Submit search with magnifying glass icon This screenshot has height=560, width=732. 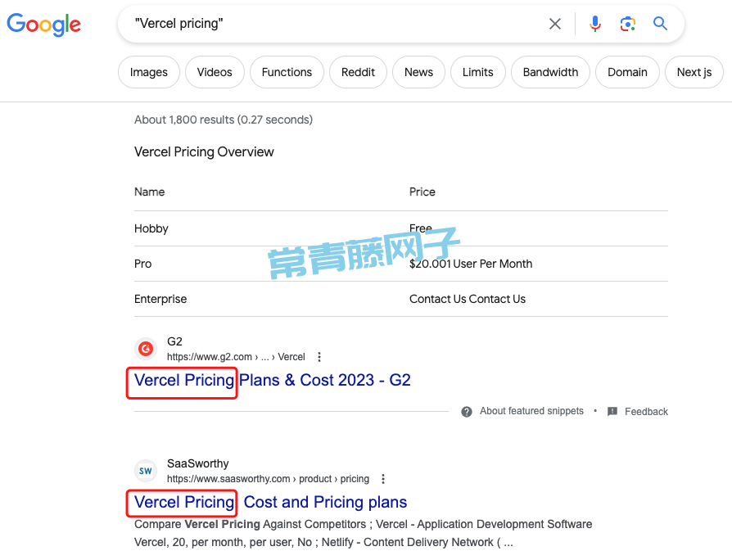[x=660, y=23]
